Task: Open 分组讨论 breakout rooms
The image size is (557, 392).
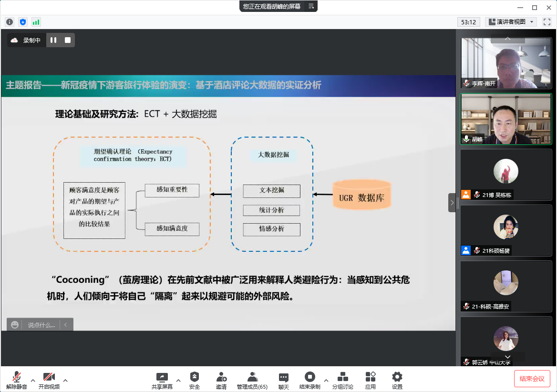Action: tap(342, 380)
